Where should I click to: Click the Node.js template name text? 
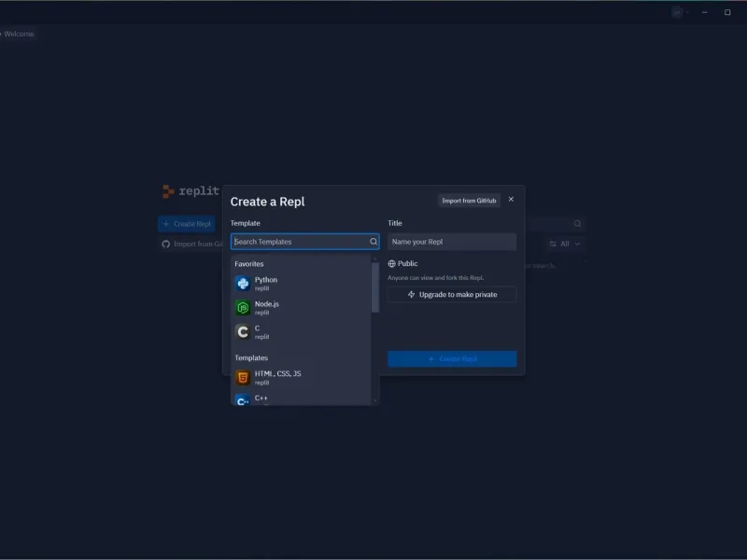point(267,304)
